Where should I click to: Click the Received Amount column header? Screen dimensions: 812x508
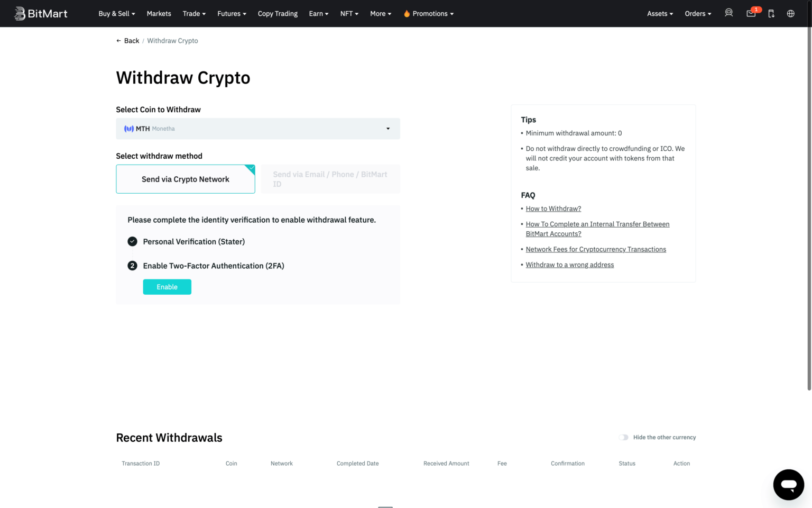[x=446, y=464]
